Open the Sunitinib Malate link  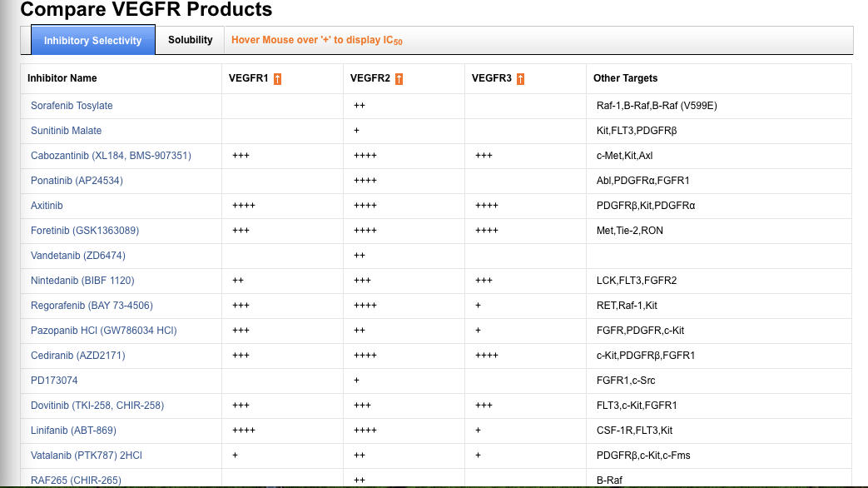pos(66,131)
